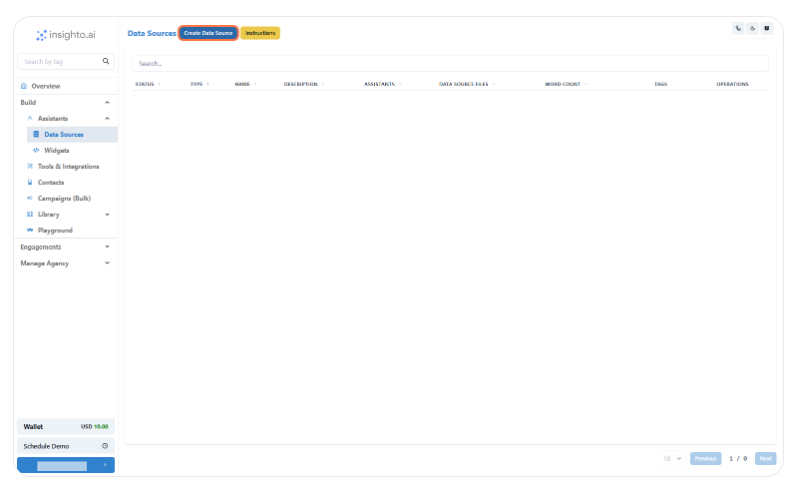Image resolution: width=789 pixels, height=496 pixels.
Task: Click the Data Sources database icon
Action: tap(36, 134)
